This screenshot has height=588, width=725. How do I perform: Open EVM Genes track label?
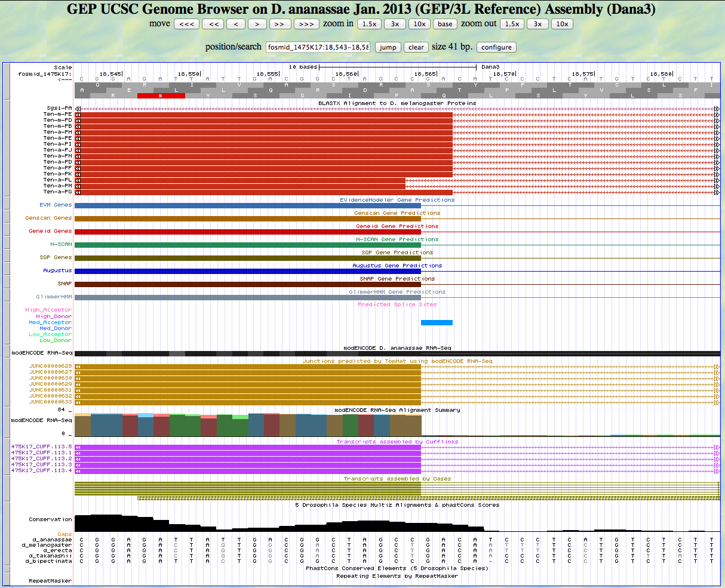point(56,205)
